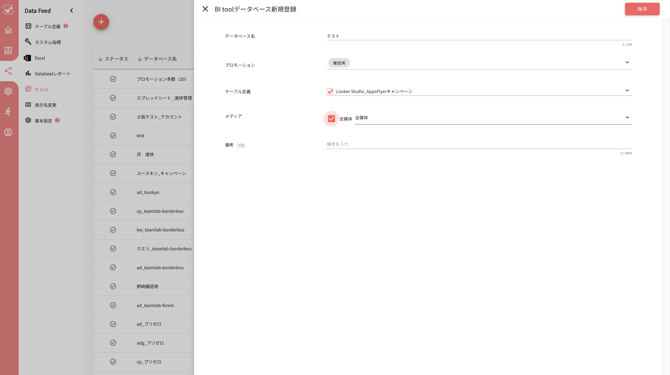Open Databeatレポート in the Data Feed menu
Screen dimensions: 670x375
pyautogui.click(x=47, y=73)
